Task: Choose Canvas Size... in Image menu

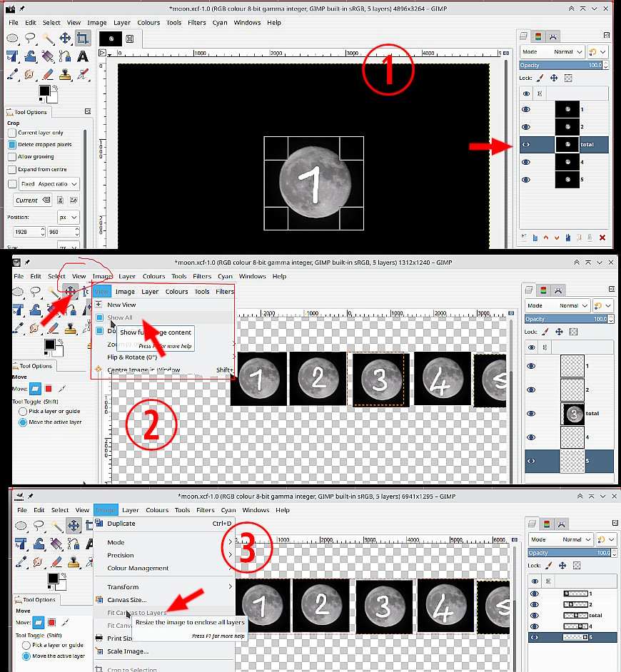Action: [164, 599]
